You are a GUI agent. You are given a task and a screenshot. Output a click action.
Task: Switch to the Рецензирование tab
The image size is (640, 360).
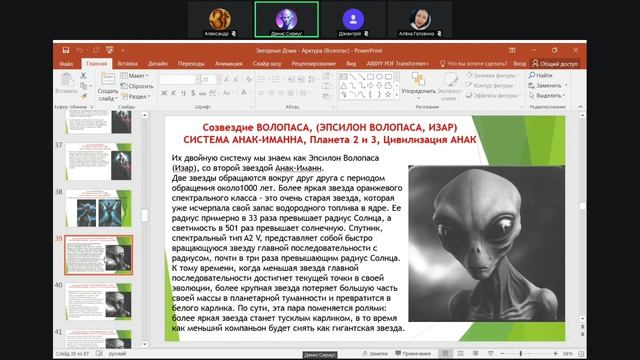[313, 64]
